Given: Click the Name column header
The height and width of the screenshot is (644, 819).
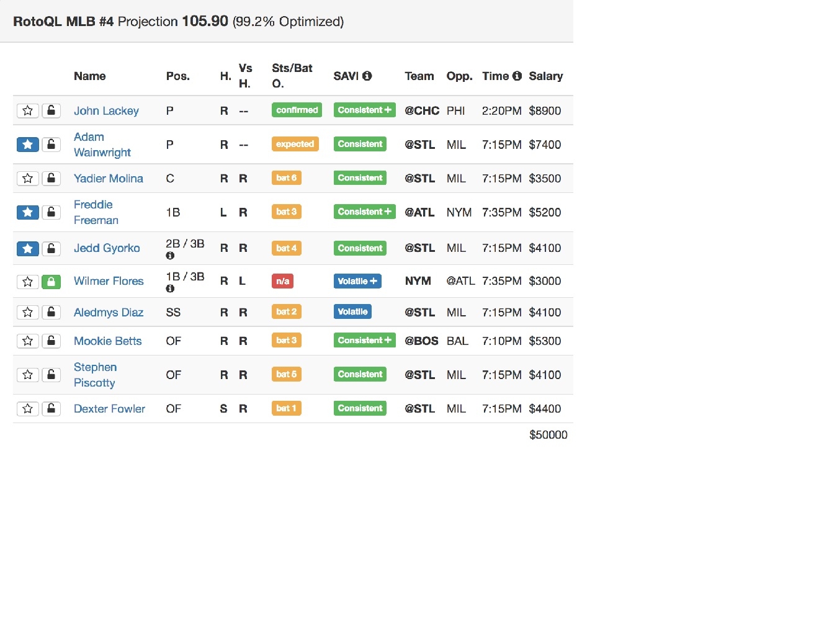Looking at the screenshot, I should coord(90,76).
